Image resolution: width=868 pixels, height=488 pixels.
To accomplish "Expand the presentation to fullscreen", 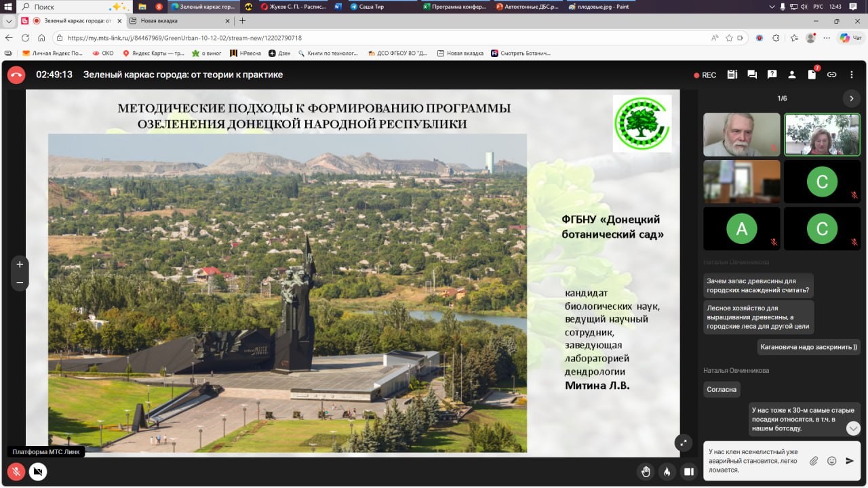I will 684,442.
